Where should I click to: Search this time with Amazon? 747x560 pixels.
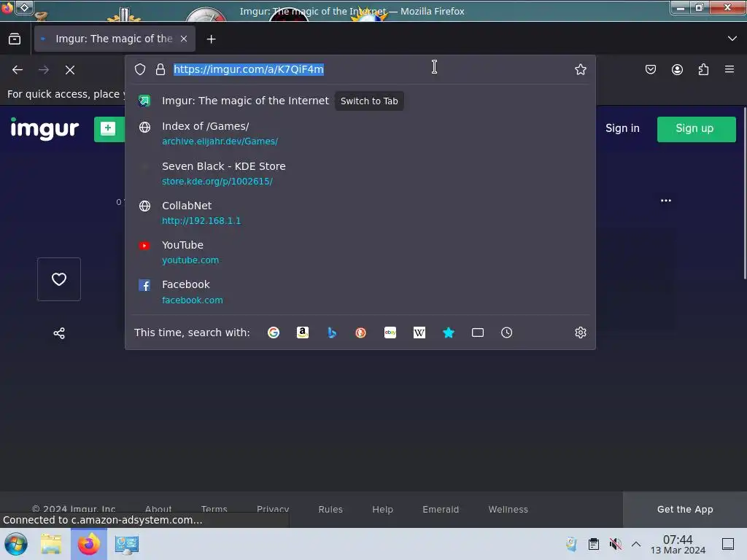point(303,332)
